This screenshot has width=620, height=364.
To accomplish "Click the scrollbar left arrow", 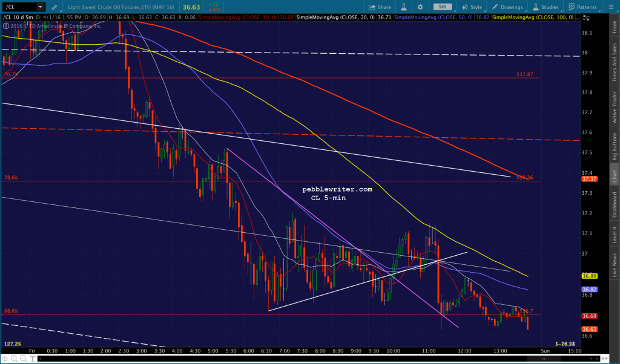I will coord(41,359).
